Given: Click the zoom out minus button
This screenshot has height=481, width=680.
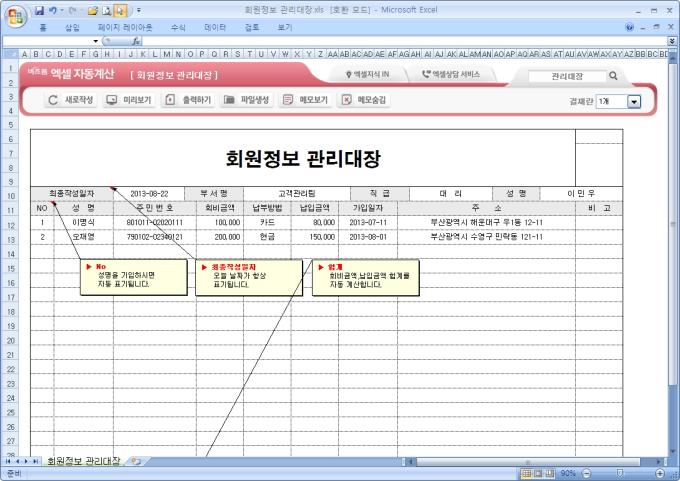Looking at the screenshot, I should 586,473.
